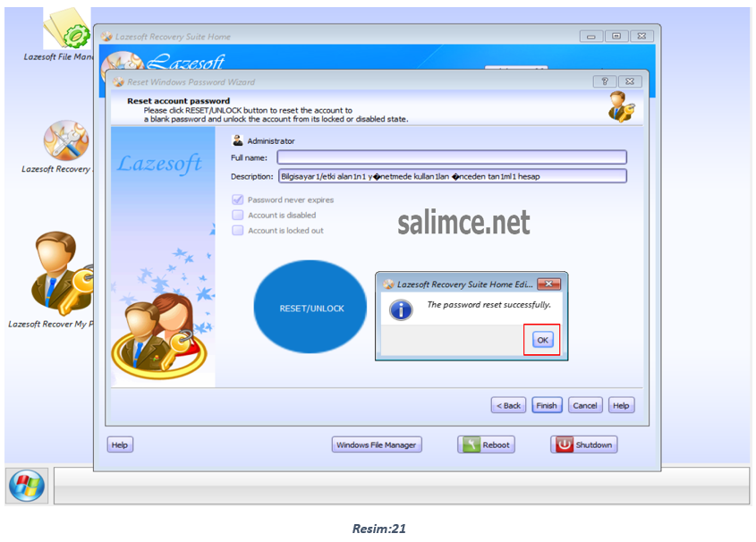Click the Finish button in wizard
The image size is (756, 542).
(547, 405)
